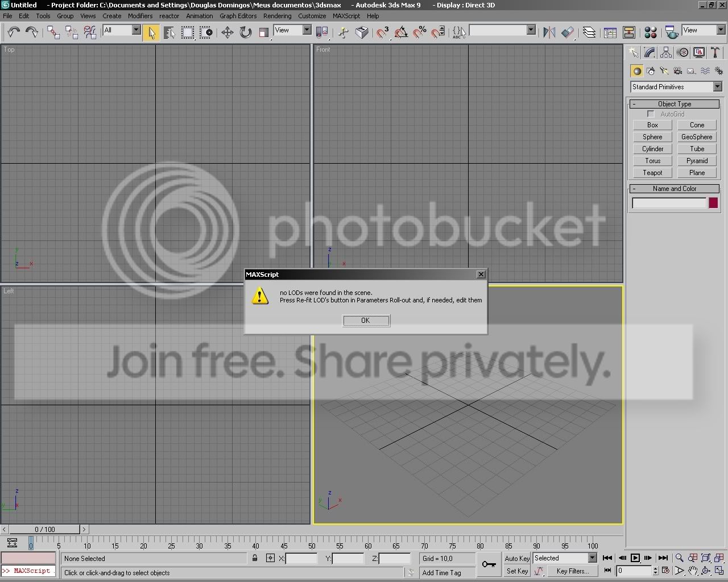
Task: Click the Teapot primitive button
Action: point(652,173)
